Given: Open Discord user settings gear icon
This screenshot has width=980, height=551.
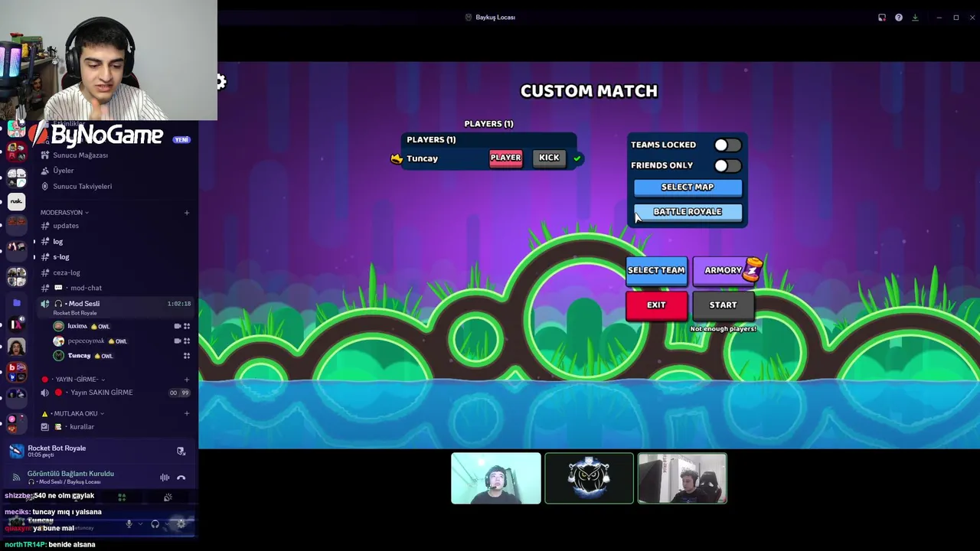Looking at the screenshot, I should pos(181,524).
